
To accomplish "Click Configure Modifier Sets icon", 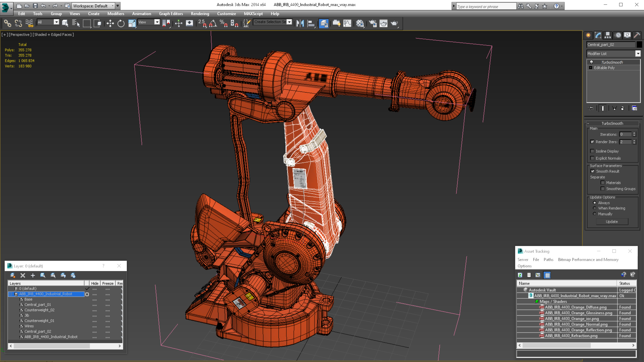I will tap(635, 108).
